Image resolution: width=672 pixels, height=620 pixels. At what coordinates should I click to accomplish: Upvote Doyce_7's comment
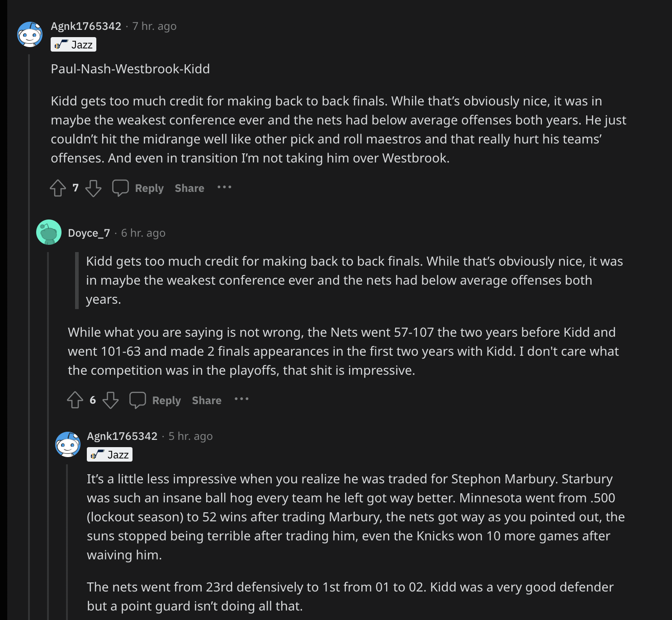click(75, 400)
